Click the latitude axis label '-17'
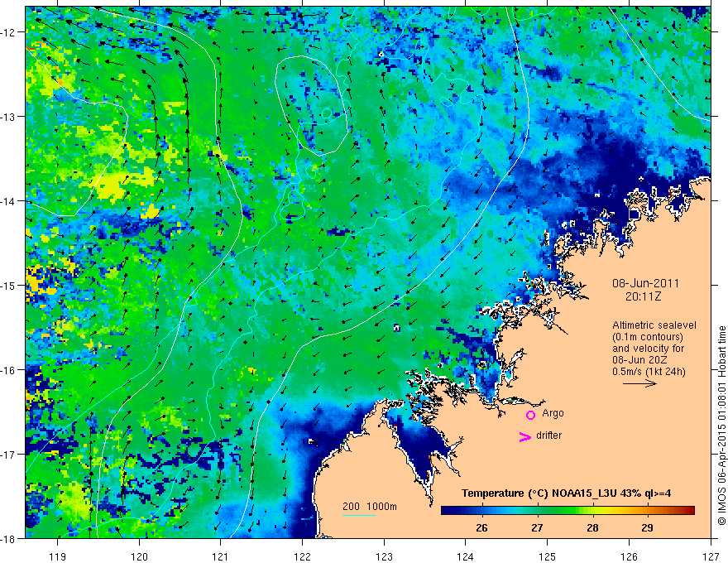Image resolution: width=728 pixels, height=563 pixels. (x=9, y=455)
